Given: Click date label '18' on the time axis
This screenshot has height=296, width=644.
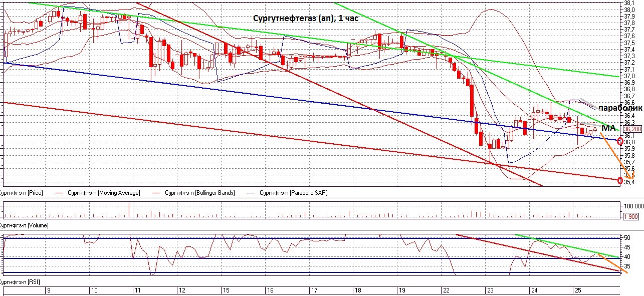Looking at the screenshot, I should point(357,290).
